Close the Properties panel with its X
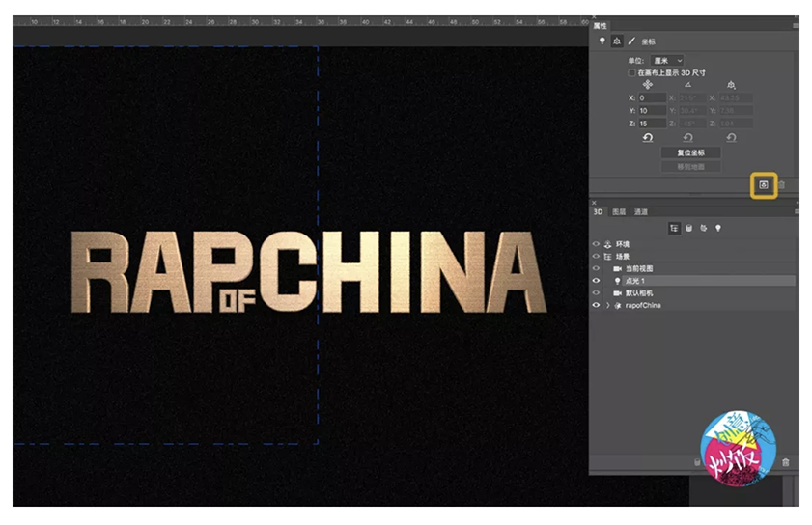Image resolution: width=812 pixels, height=525 pixels. (x=594, y=17)
